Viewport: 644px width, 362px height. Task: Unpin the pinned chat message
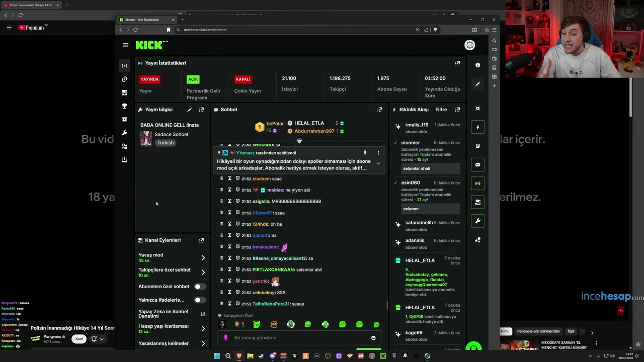coord(365,153)
